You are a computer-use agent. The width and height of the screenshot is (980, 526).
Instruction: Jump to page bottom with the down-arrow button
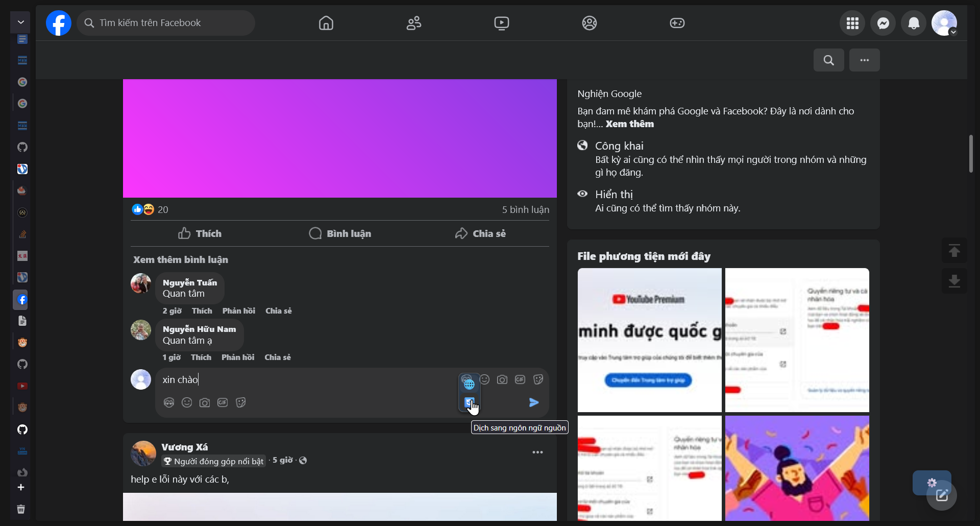pyautogui.click(x=954, y=281)
